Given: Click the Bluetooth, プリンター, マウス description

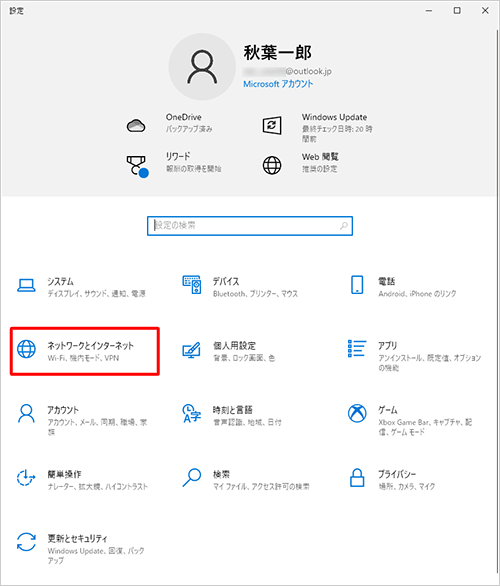Looking at the screenshot, I should pos(256,294).
